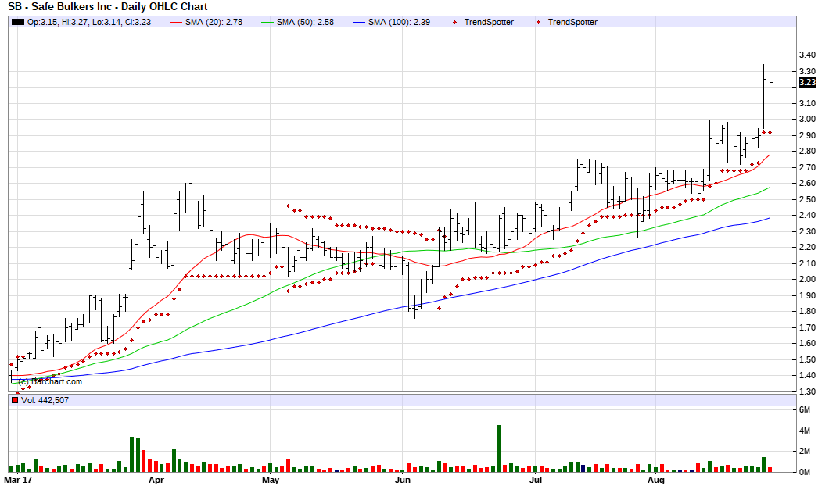Click the 'Mar 17' date axis label
Image resolution: width=829 pixels, height=504 pixels.
tap(18, 481)
